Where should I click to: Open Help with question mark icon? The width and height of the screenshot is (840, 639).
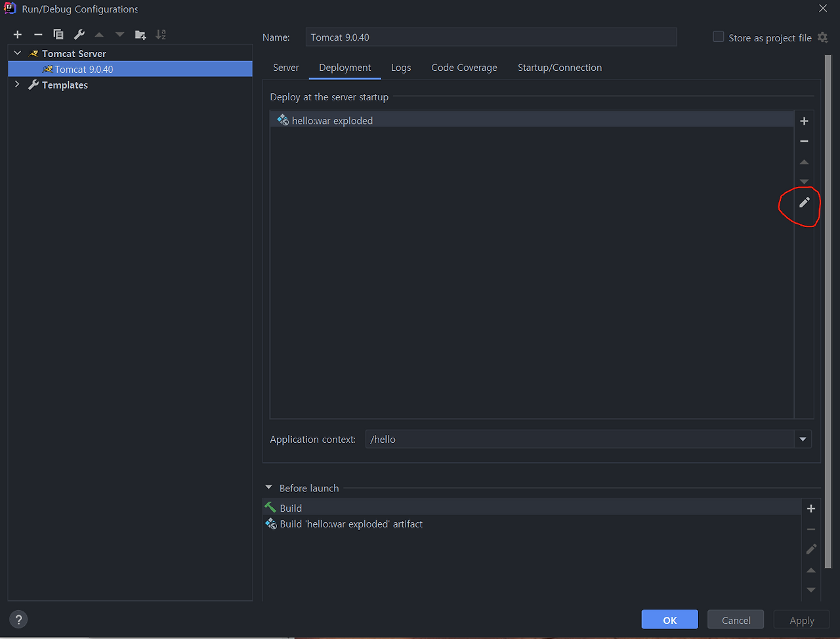pyautogui.click(x=18, y=619)
